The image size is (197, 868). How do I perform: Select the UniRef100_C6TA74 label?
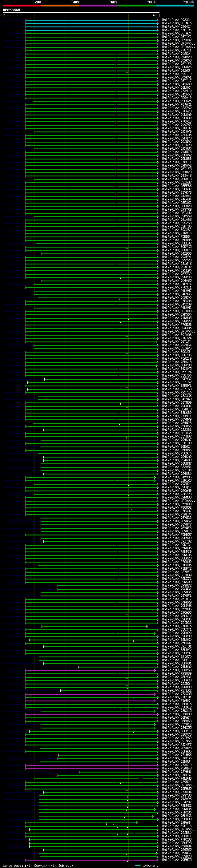coord(177,33)
